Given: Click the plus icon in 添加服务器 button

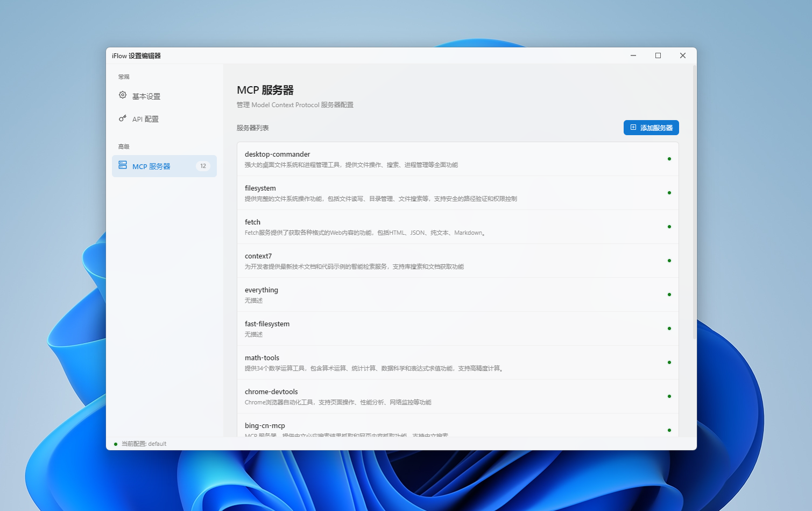Looking at the screenshot, I should pyautogui.click(x=633, y=128).
